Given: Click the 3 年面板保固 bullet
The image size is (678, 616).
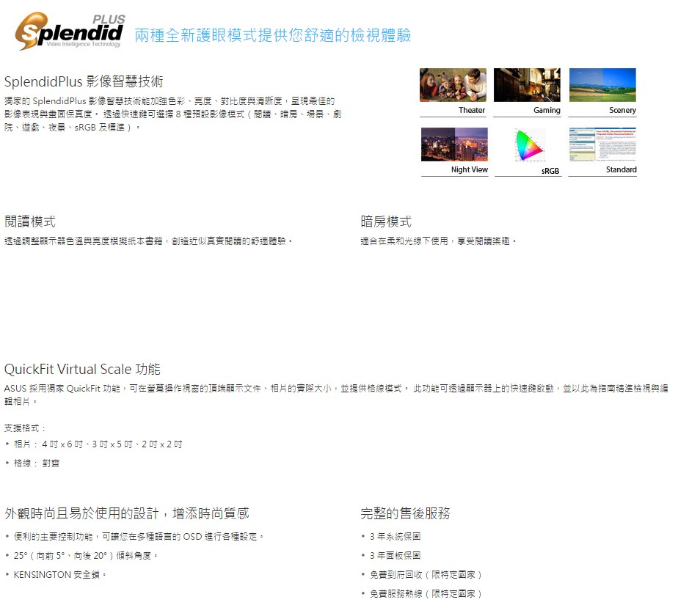Looking at the screenshot, I should coord(395,555).
